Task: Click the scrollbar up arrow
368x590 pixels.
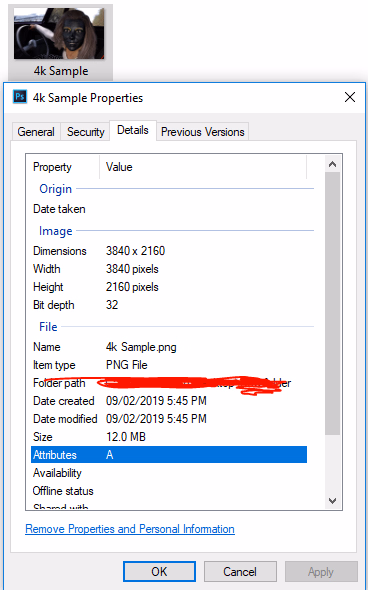Action: [332, 164]
